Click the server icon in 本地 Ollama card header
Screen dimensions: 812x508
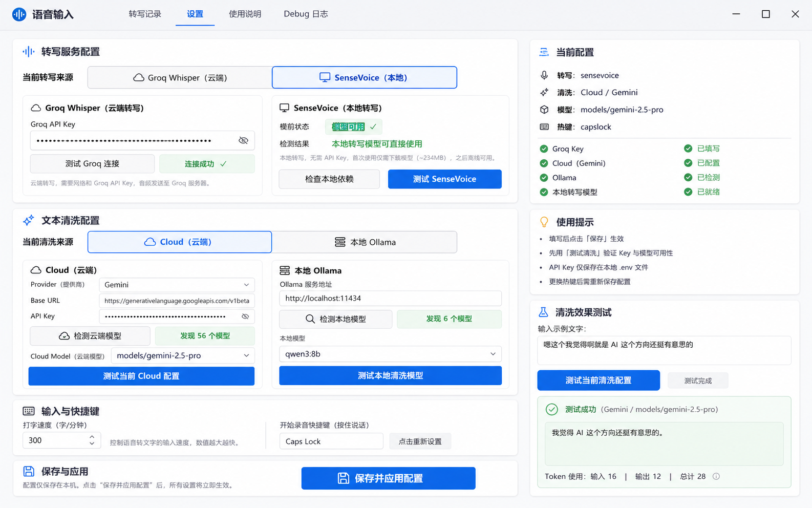(x=285, y=270)
